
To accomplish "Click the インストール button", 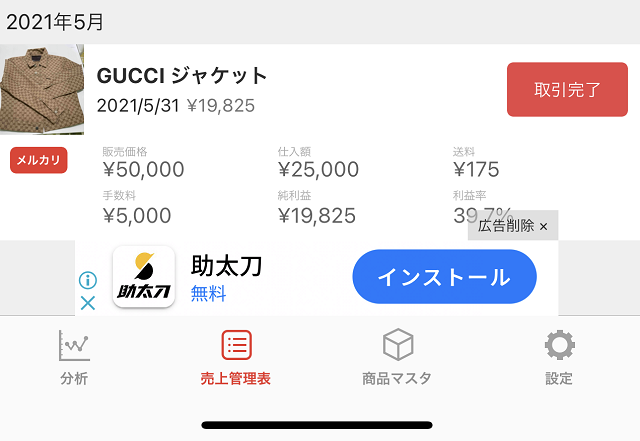I will 444,276.
